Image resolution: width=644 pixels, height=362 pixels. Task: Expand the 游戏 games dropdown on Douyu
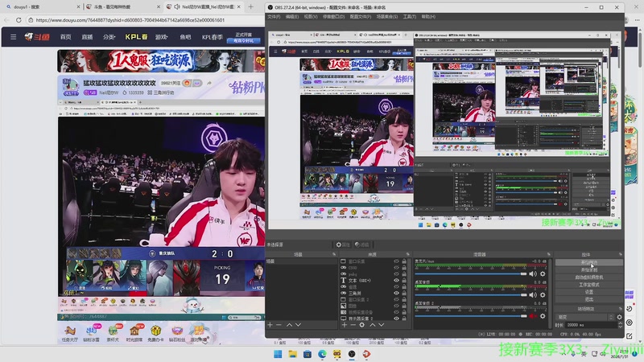(x=162, y=37)
